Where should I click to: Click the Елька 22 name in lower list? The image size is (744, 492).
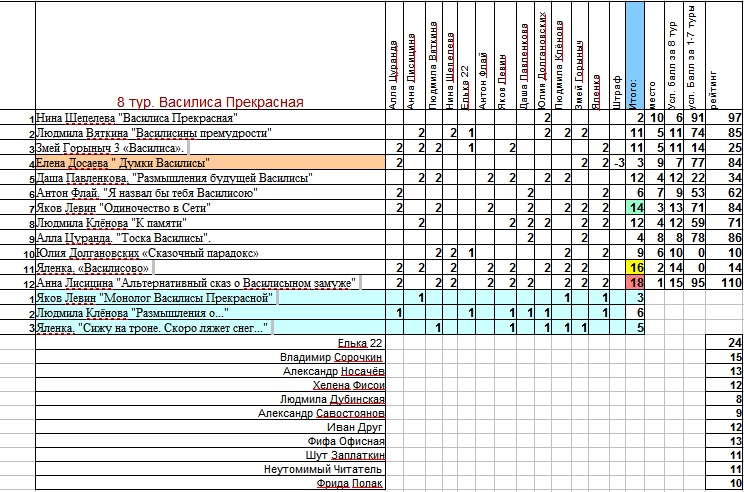pos(210,343)
